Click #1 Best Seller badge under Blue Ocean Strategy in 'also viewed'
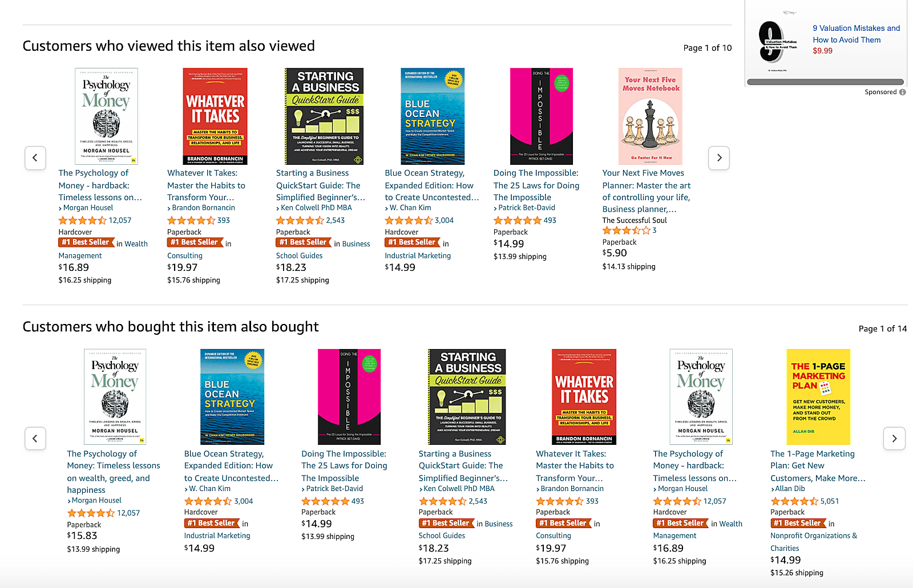The height and width of the screenshot is (588, 913). click(412, 242)
